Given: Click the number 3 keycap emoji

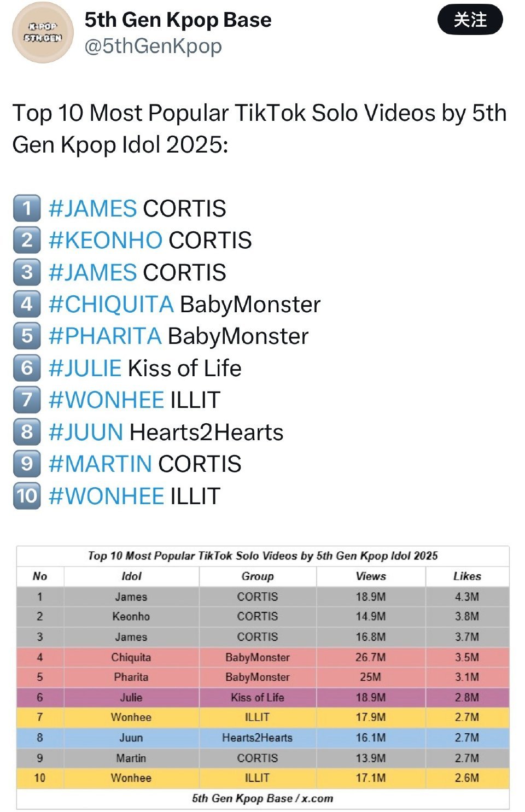Looking at the screenshot, I should pyautogui.click(x=27, y=272).
